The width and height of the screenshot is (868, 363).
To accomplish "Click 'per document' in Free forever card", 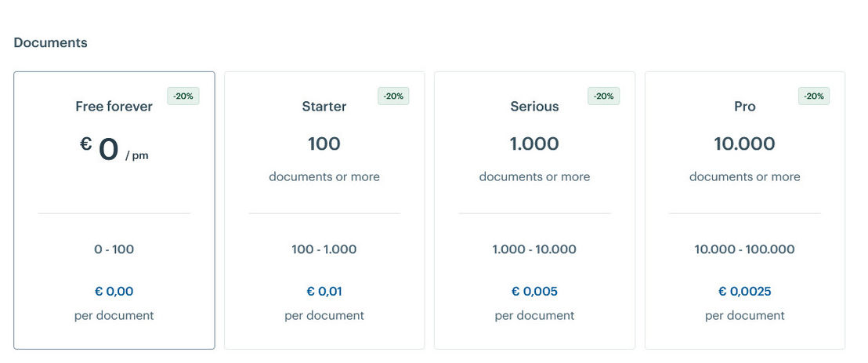I will 114,316.
